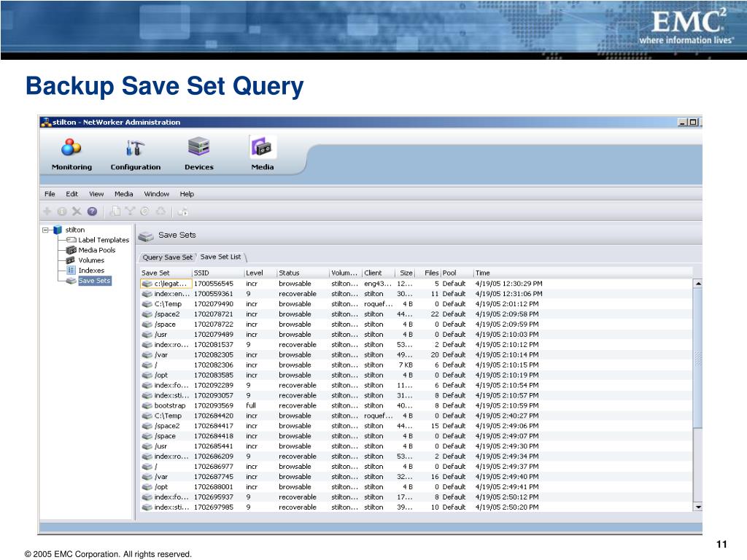Sort by the Files column header

(427, 273)
